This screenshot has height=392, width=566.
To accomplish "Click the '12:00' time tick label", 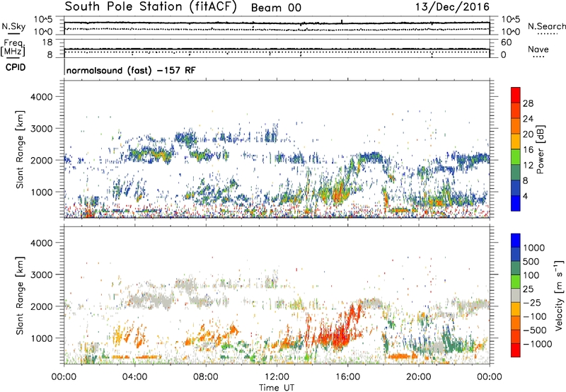I will pyautogui.click(x=277, y=377).
